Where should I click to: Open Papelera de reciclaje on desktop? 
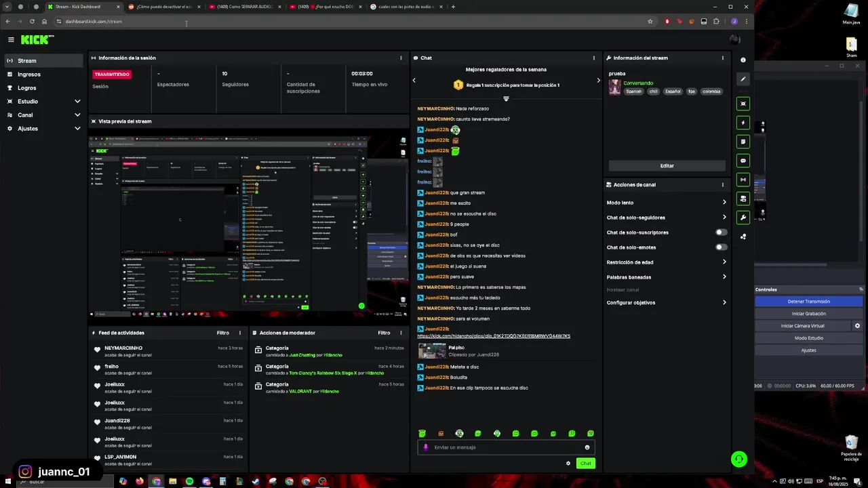(x=851, y=446)
